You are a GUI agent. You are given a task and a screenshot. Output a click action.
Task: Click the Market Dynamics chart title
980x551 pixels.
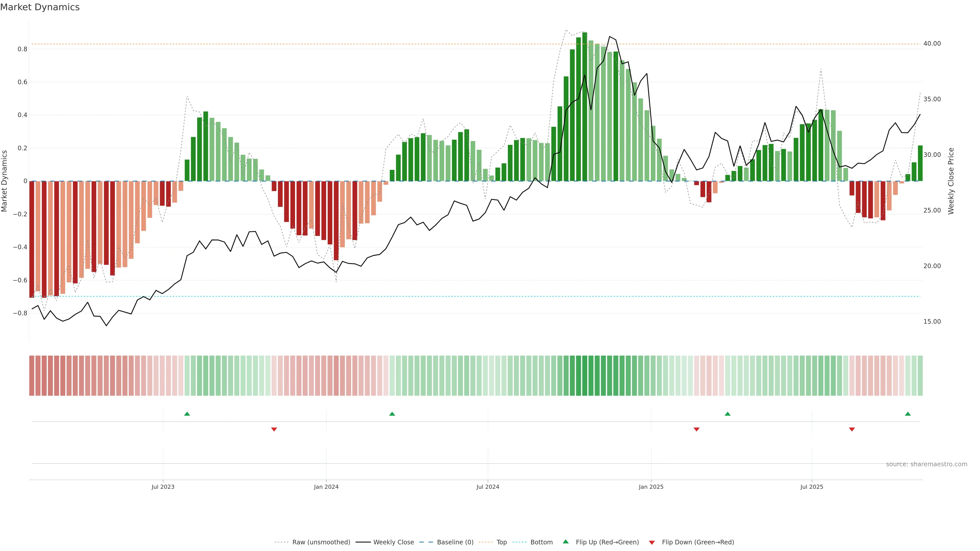pyautogui.click(x=40, y=7)
